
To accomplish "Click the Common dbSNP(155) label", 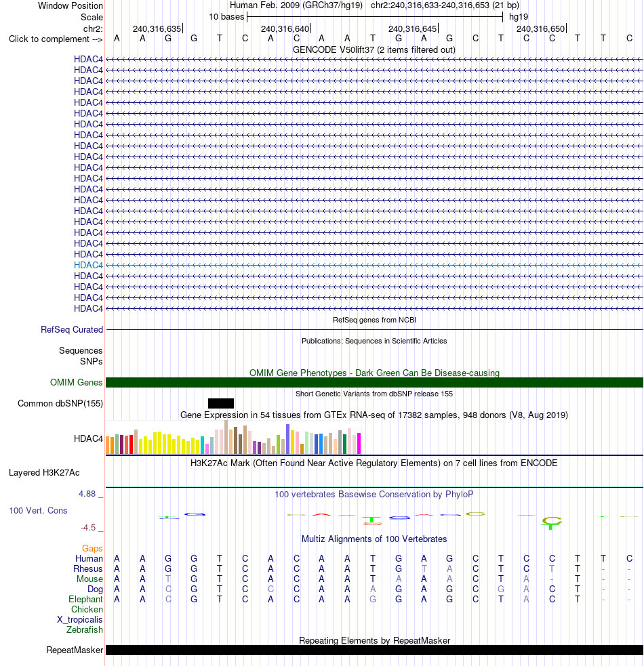I will pyautogui.click(x=60, y=404).
